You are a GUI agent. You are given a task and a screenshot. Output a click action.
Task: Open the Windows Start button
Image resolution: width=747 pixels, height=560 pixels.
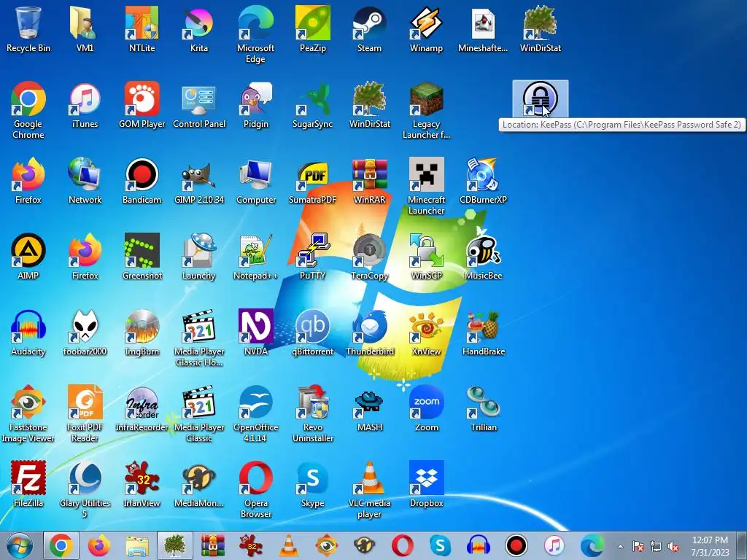(x=20, y=545)
